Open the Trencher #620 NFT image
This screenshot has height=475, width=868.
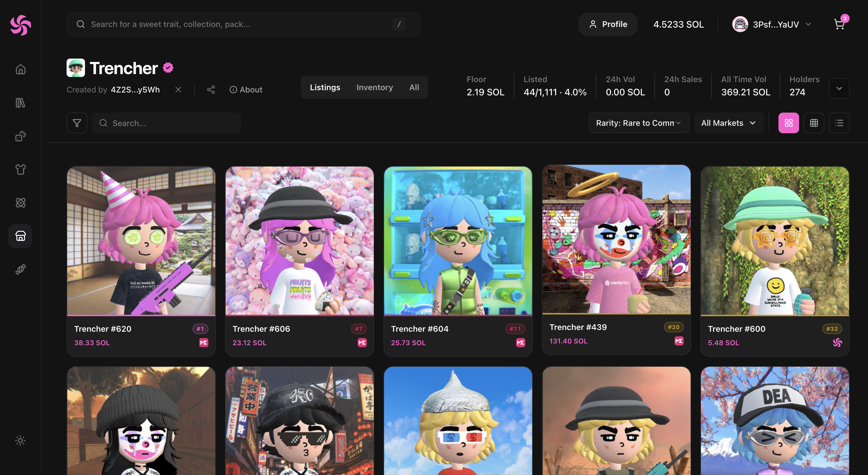point(141,241)
